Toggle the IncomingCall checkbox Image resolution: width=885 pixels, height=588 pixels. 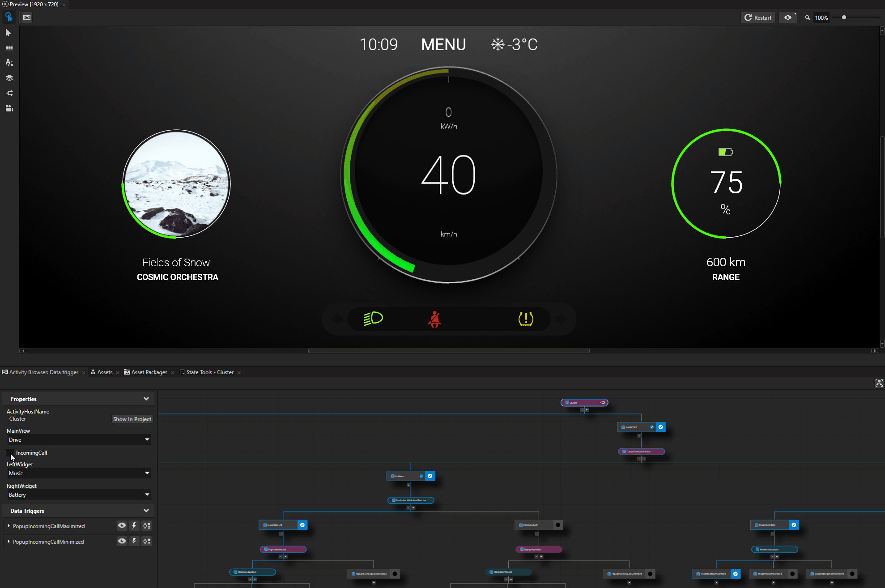10,453
